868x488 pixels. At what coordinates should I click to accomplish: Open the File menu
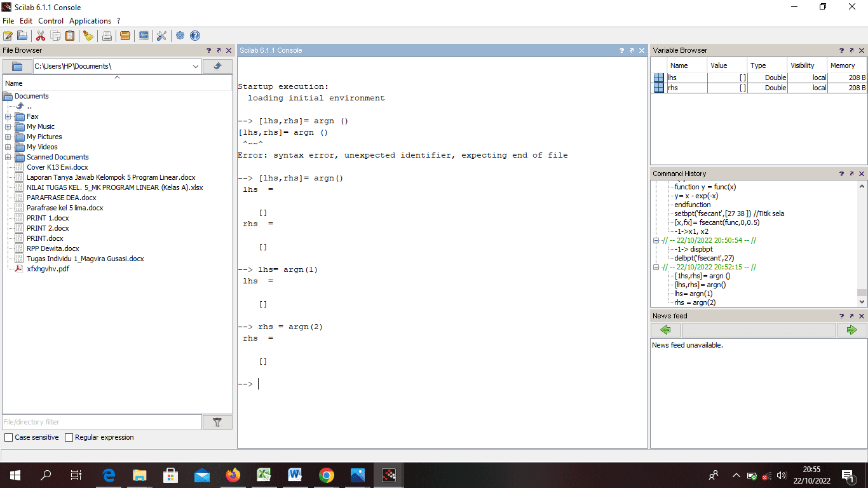(8, 21)
